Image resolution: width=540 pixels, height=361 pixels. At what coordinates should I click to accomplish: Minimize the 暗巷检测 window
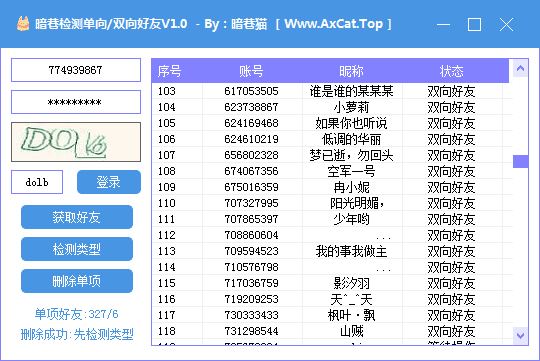(x=443, y=24)
